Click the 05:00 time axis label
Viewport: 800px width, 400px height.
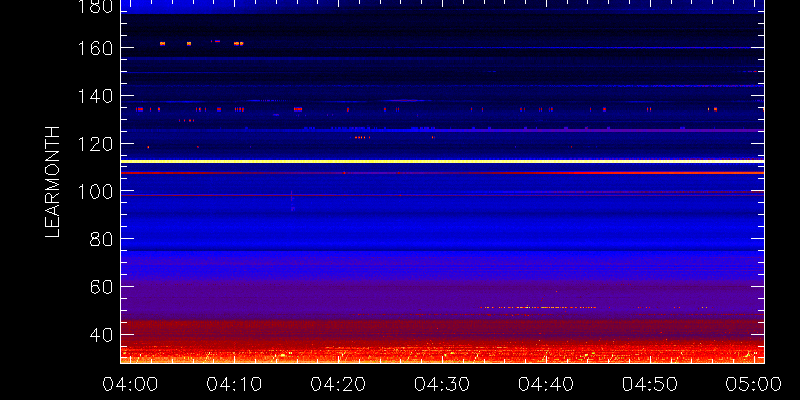(754, 384)
